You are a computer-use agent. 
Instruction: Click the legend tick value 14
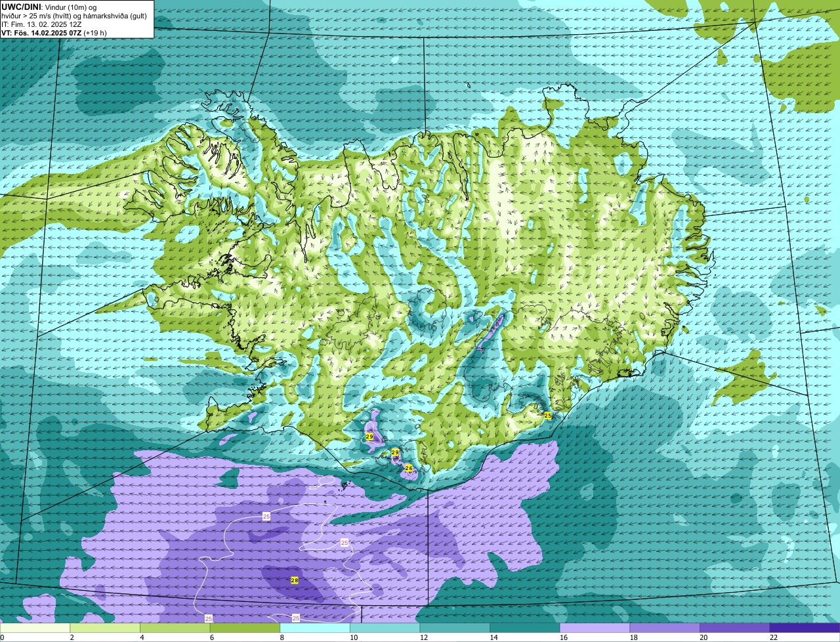pos(493,637)
